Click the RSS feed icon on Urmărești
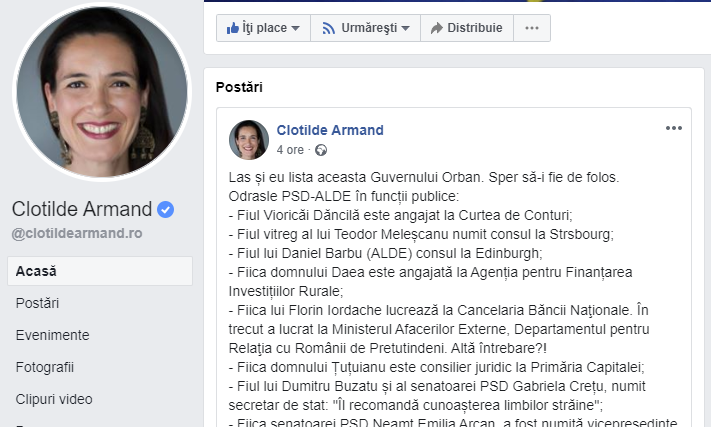Viewport: 711px width, 427px height. (x=329, y=29)
